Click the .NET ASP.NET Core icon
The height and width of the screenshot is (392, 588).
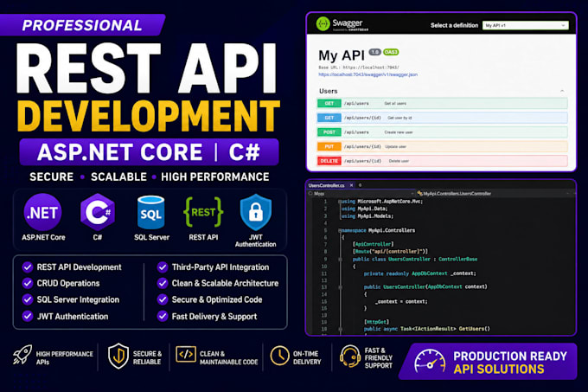pos(42,212)
